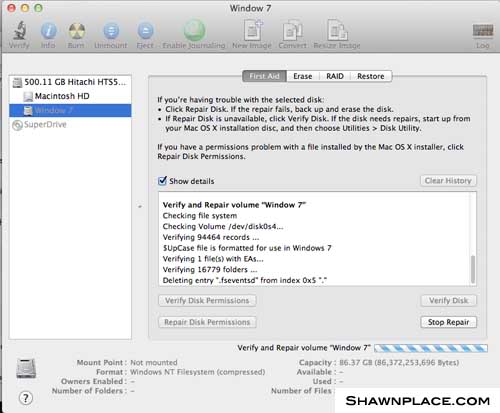
Task: Open the help question mark button
Action: pyautogui.click(x=26, y=398)
